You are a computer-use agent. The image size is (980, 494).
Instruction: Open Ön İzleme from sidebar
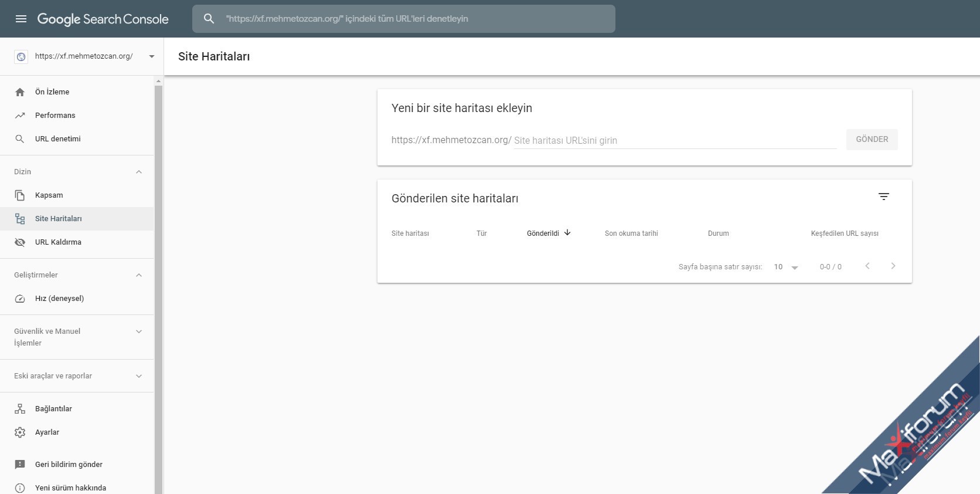coord(77,92)
